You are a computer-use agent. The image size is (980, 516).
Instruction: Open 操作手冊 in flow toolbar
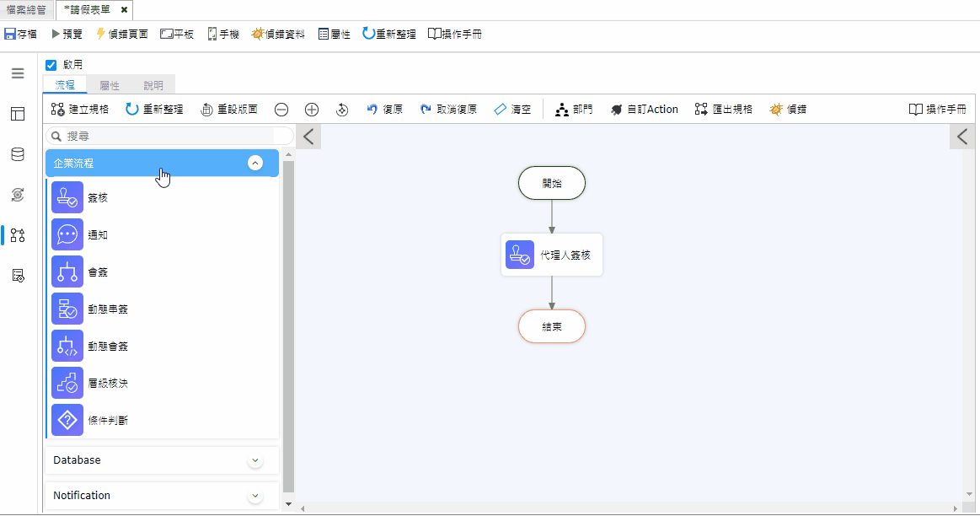[x=938, y=110]
